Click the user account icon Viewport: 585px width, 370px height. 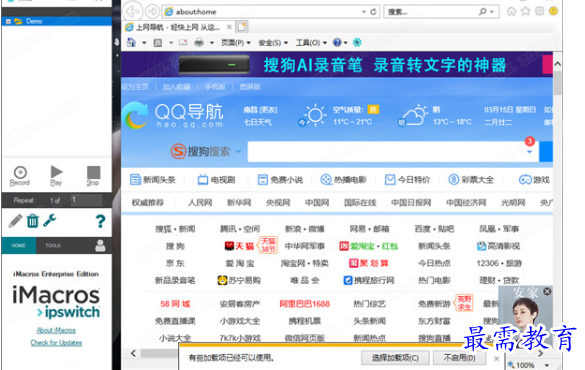coord(100,245)
